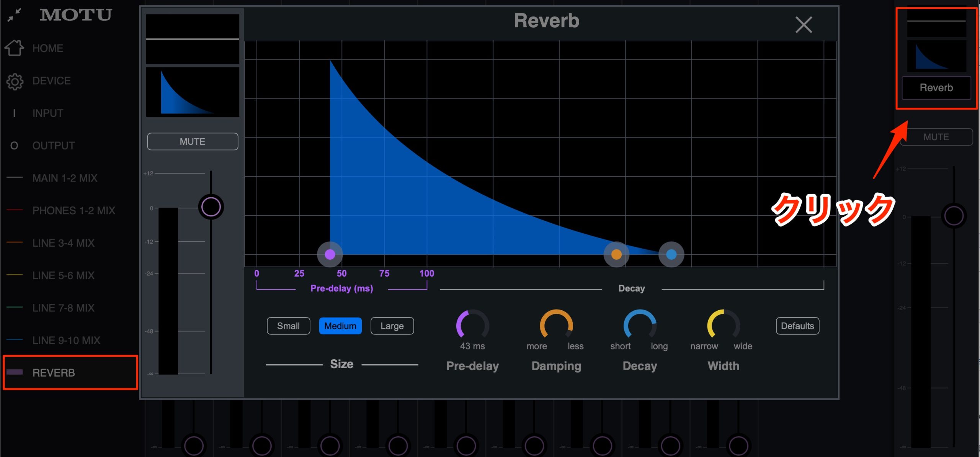Image resolution: width=980 pixels, height=457 pixels.
Task: Open MAIN 1-2 MIX
Action: (65, 178)
